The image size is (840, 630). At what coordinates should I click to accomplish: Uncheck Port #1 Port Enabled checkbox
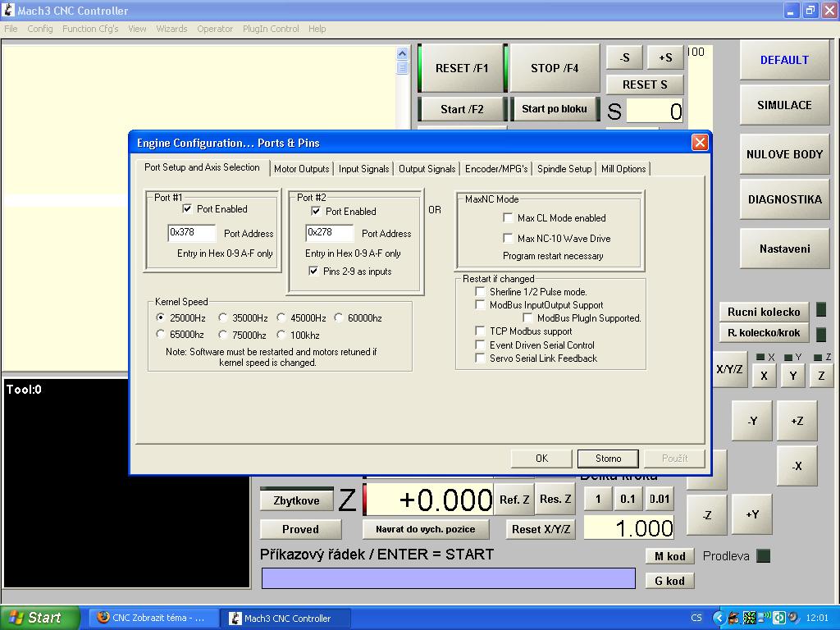[187, 209]
